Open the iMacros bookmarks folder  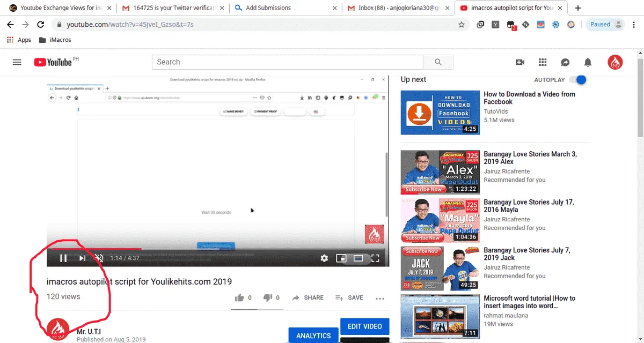pos(55,40)
